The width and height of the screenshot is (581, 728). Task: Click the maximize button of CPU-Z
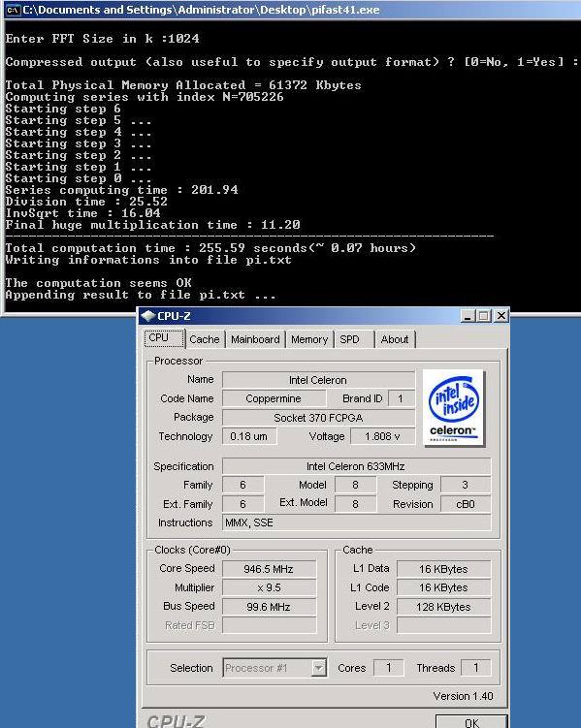pos(483,316)
